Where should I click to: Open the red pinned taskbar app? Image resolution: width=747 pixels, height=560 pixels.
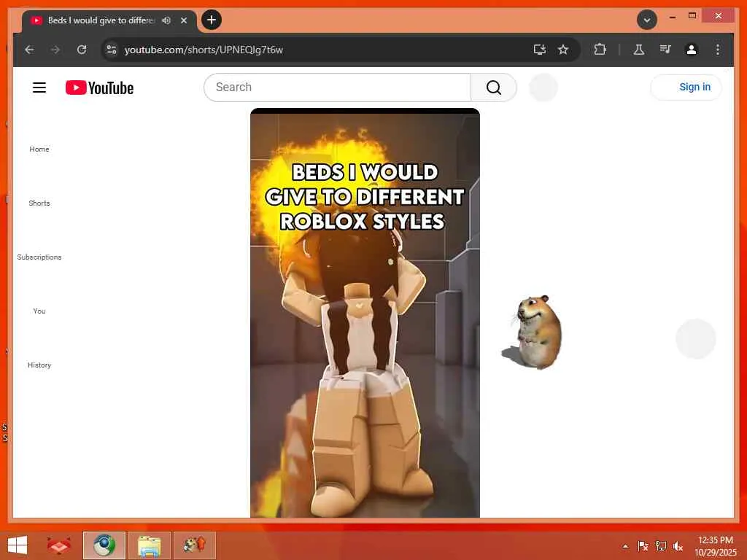[x=58, y=545]
